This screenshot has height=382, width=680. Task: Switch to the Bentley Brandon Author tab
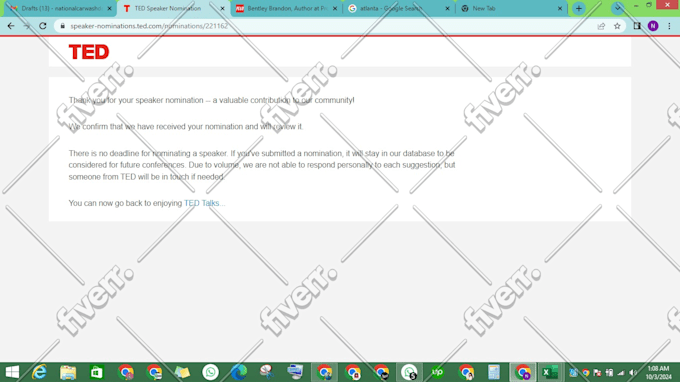click(x=286, y=8)
